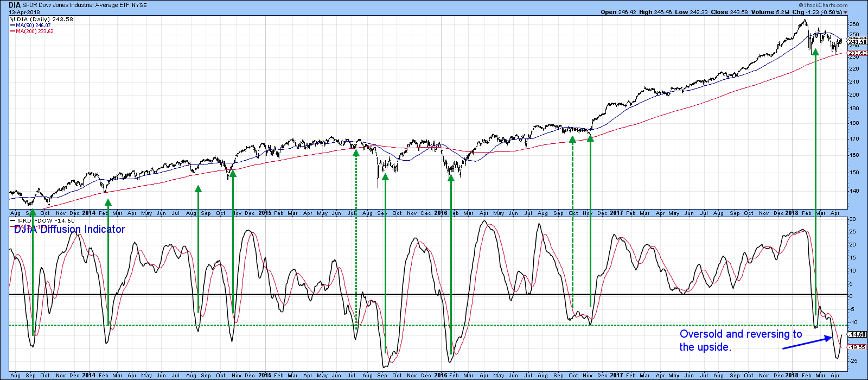
Task: Click the 30 label on the diffusion indicator axis
Action: click(852, 219)
